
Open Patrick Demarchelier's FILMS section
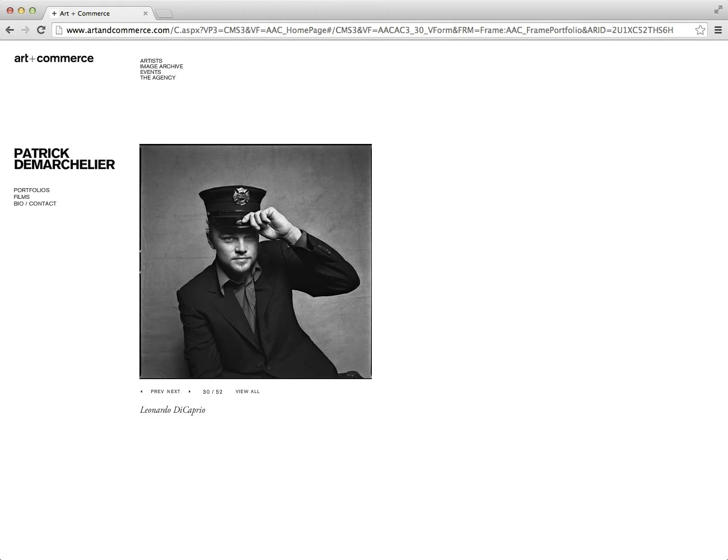click(22, 197)
